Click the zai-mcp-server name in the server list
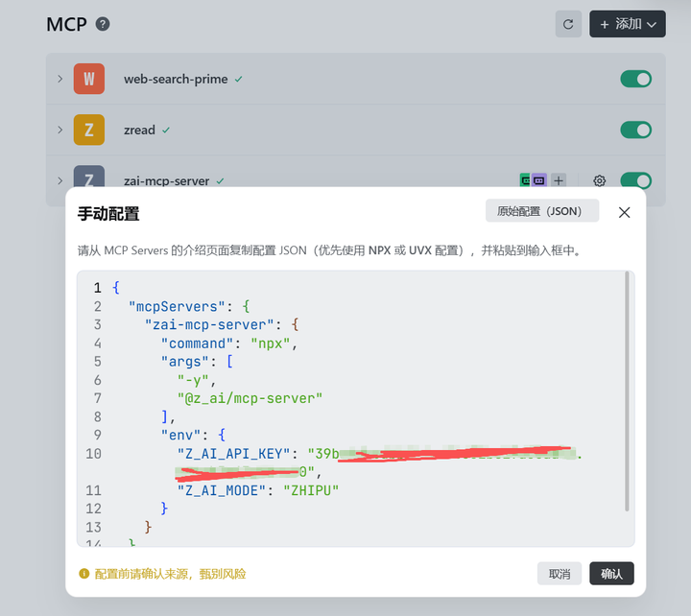The image size is (691, 616). click(166, 180)
